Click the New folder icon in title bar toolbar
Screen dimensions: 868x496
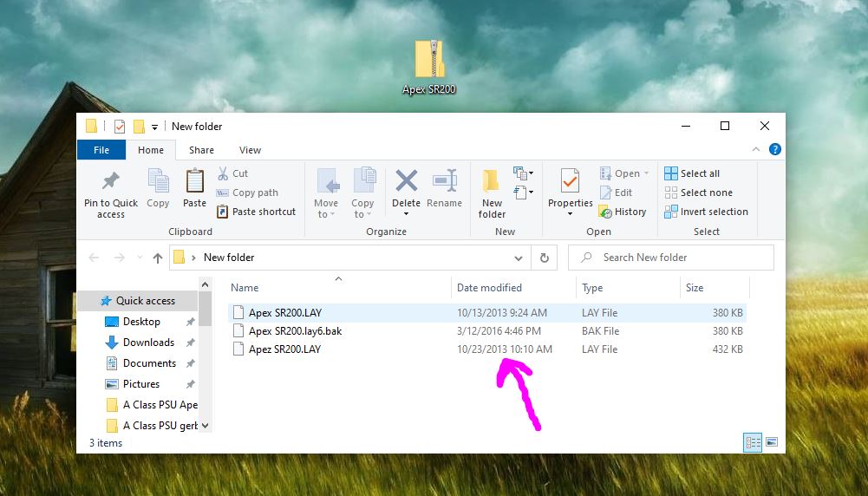(x=139, y=127)
